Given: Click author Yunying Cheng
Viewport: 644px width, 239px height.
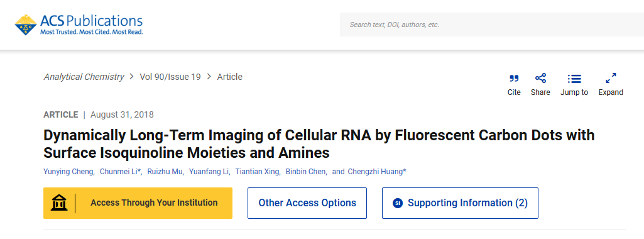Looking at the screenshot, I should [x=68, y=172].
